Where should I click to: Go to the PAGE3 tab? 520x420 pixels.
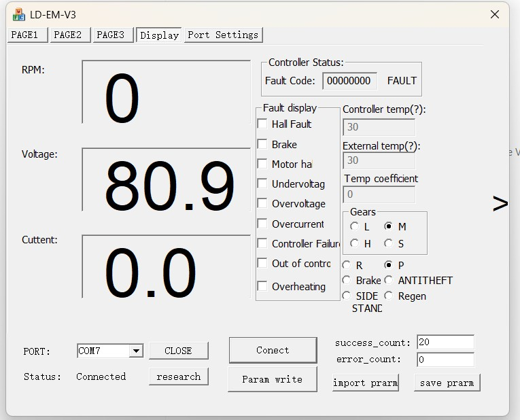(111, 35)
